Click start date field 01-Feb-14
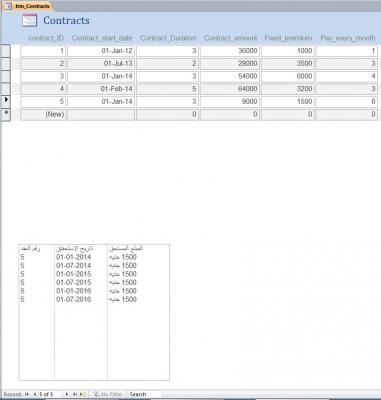The width and height of the screenshot is (381, 400). tap(101, 89)
